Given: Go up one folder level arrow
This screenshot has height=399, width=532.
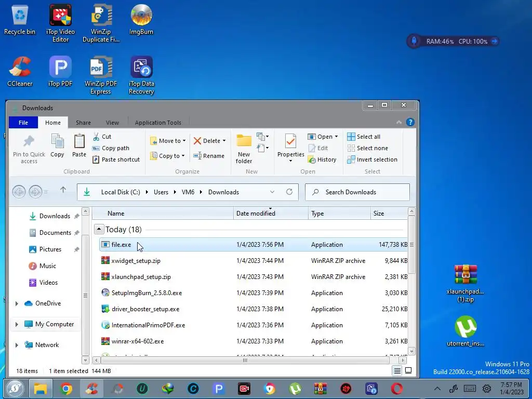Looking at the screenshot, I should 63,190.
